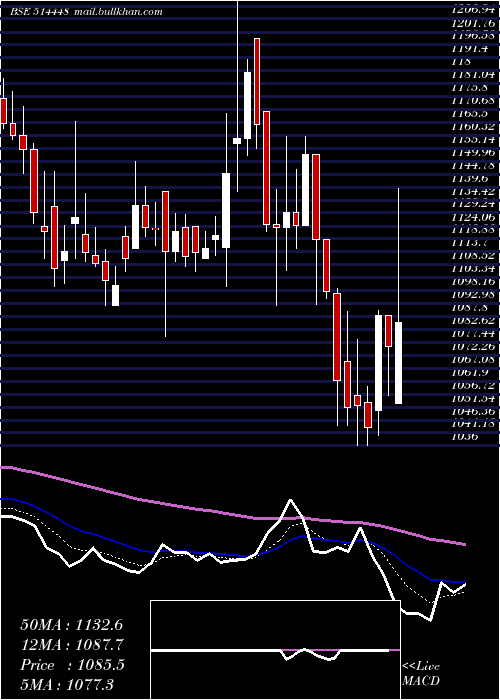Select the 1098.16 price level label
The image size is (500, 700).
(473, 282)
